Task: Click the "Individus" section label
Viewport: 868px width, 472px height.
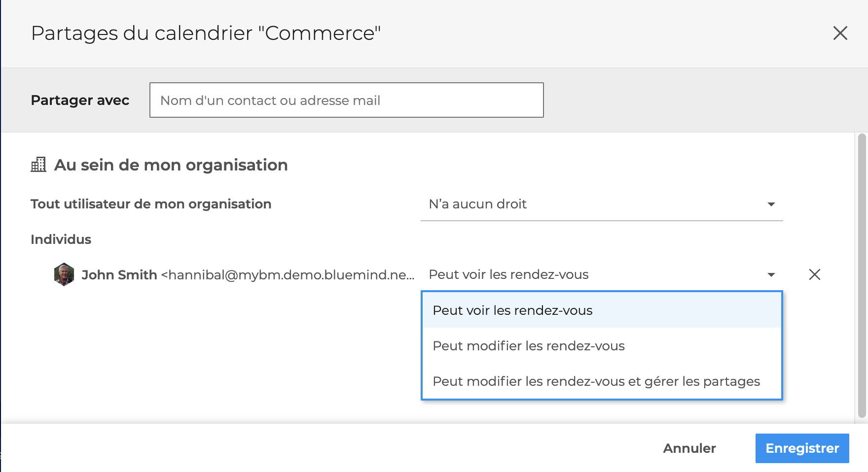Action: 61,239
